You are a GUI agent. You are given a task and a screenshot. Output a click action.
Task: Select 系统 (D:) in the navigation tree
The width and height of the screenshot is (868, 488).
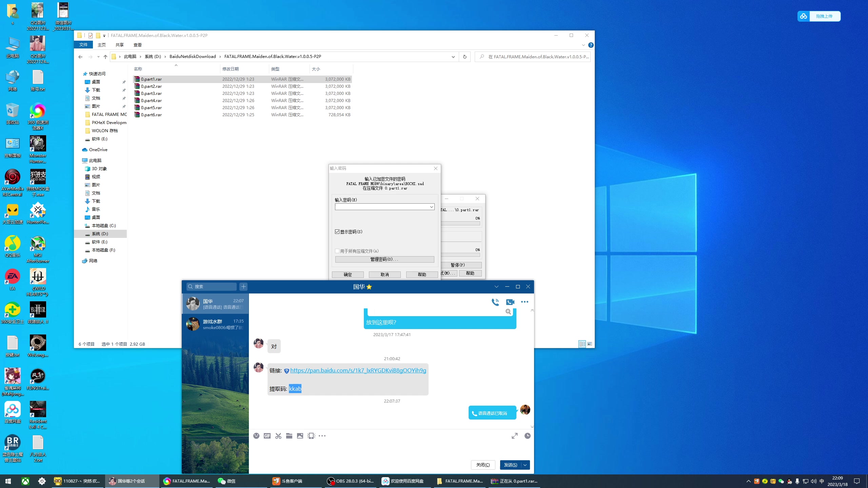click(100, 234)
